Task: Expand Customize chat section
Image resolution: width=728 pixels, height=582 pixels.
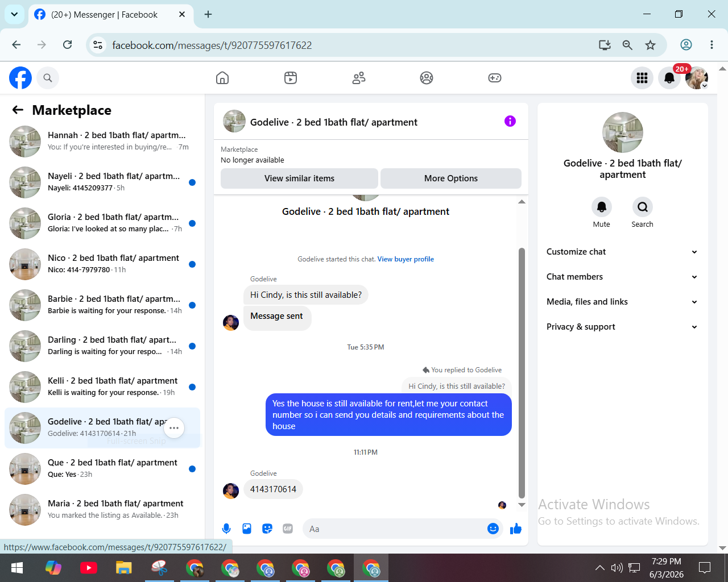Action: [622, 252]
